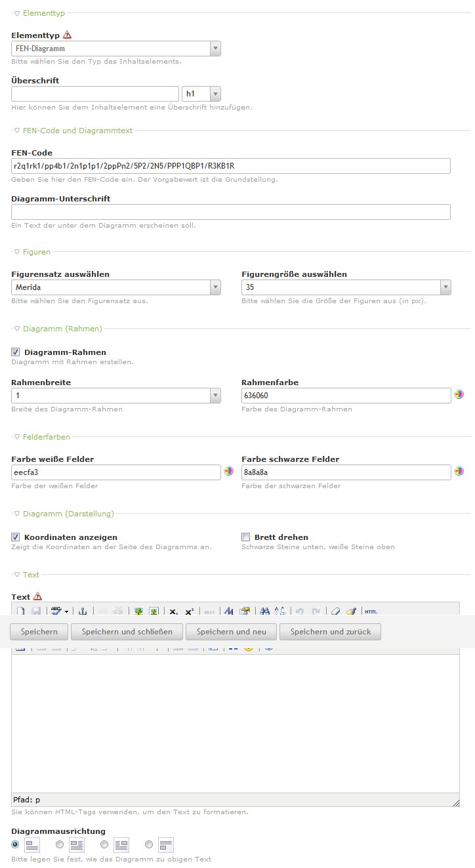The width and height of the screenshot is (475, 868).
Task: Click the Speichern und neu button
Action: click(231, 632)
